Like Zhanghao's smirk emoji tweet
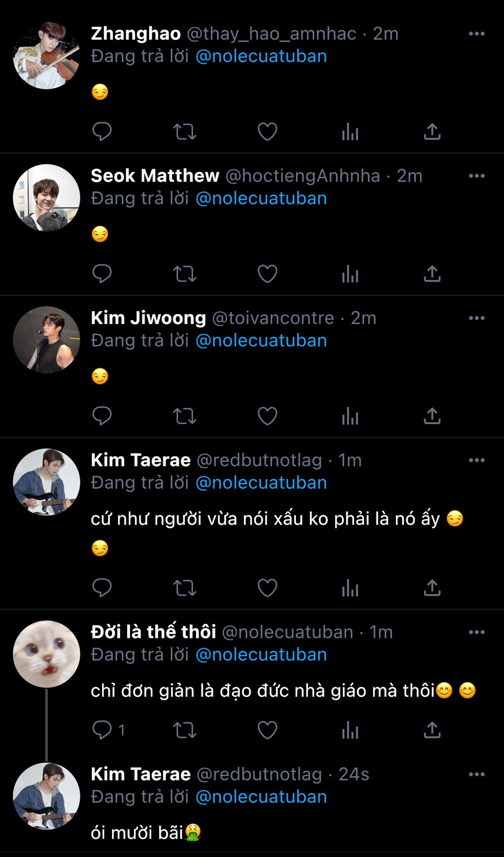504x857 pixels. tap(267, 132)
